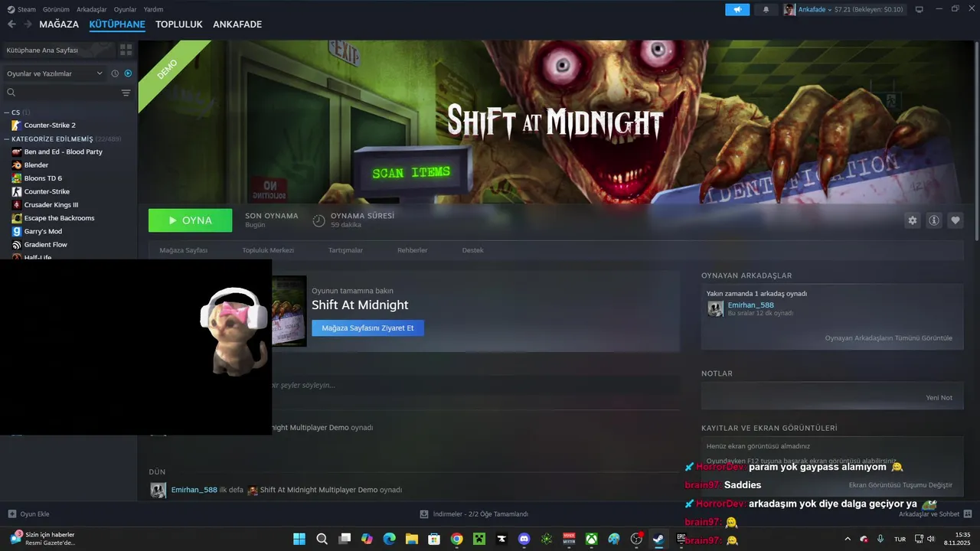Open Google Chrome from taskbar
Image resolution: width=980 pixels, height=551 pixels.
point(456,539)
